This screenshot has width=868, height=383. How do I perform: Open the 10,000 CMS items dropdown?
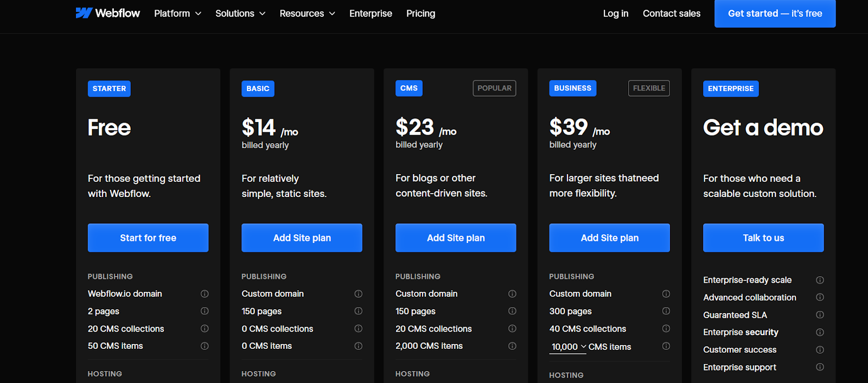(568, 347)
